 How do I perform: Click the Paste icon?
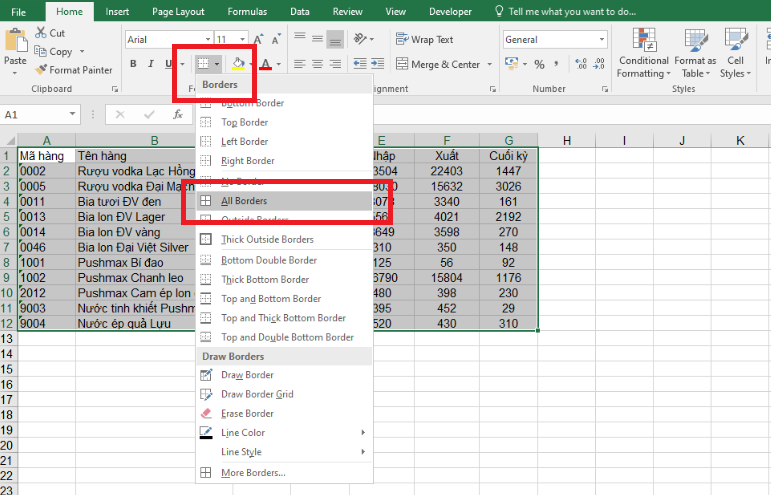pyautogui.click(x=15, y=44)
